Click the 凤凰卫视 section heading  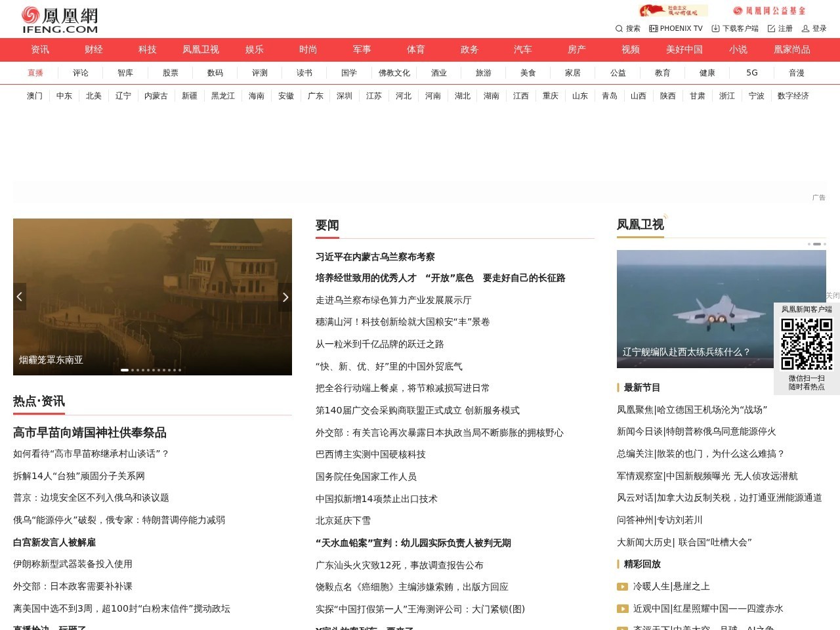point(640,224)
